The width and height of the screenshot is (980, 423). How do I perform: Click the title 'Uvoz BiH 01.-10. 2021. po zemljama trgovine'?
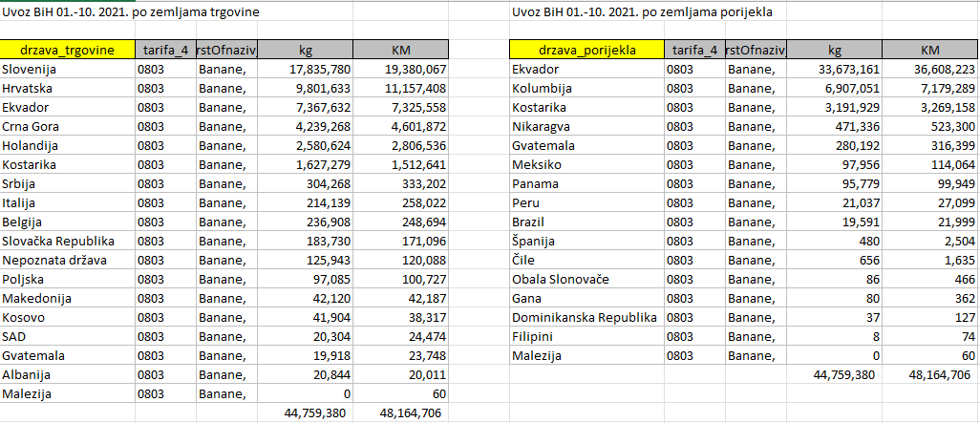130,11
